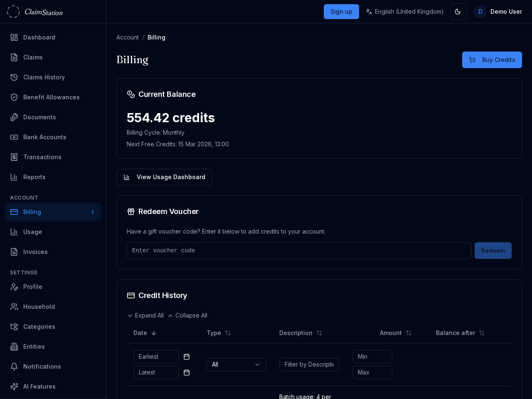532x399 pixels.
Task: Click the Billing menu chevron arrow
Action: click(x=93, y=212)
